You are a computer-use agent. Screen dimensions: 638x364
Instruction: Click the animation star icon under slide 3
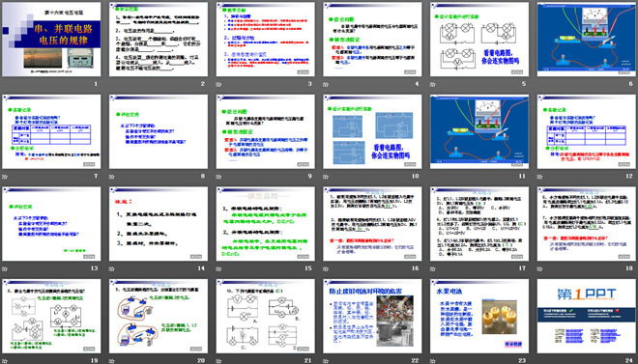[218, 85]
